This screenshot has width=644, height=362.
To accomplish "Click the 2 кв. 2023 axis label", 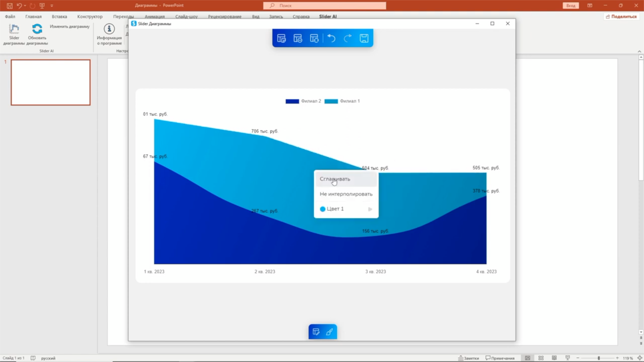I will point(265,272).
